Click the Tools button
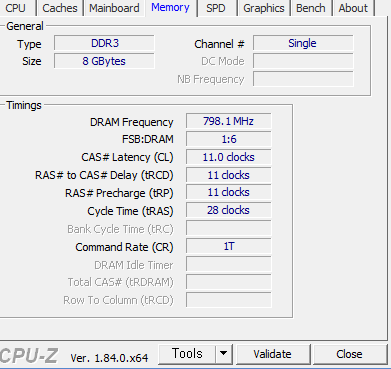The image size is (391, 369). (187, 354)
